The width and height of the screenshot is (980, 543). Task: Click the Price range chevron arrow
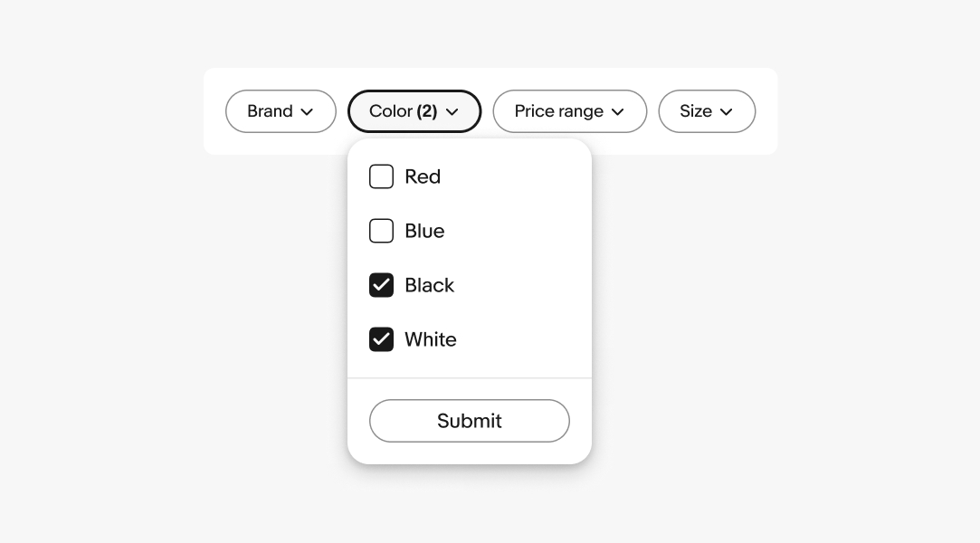(x=618, y=112)
